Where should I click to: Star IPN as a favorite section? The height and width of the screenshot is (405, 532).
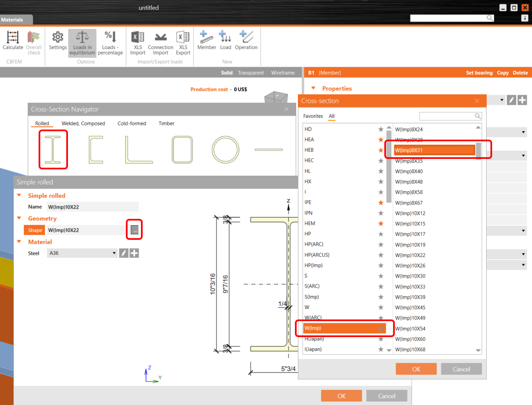pyautogui.click(x=381, y=213)
